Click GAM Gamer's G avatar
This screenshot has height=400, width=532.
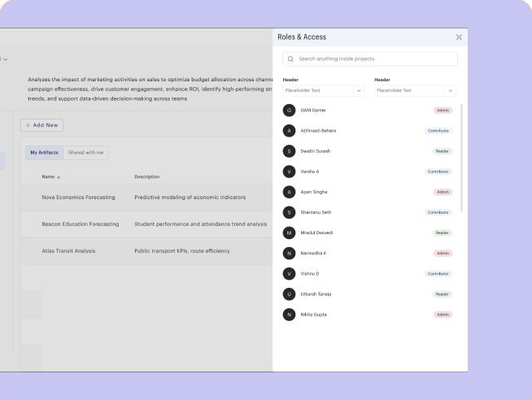[x=289, y=111]
